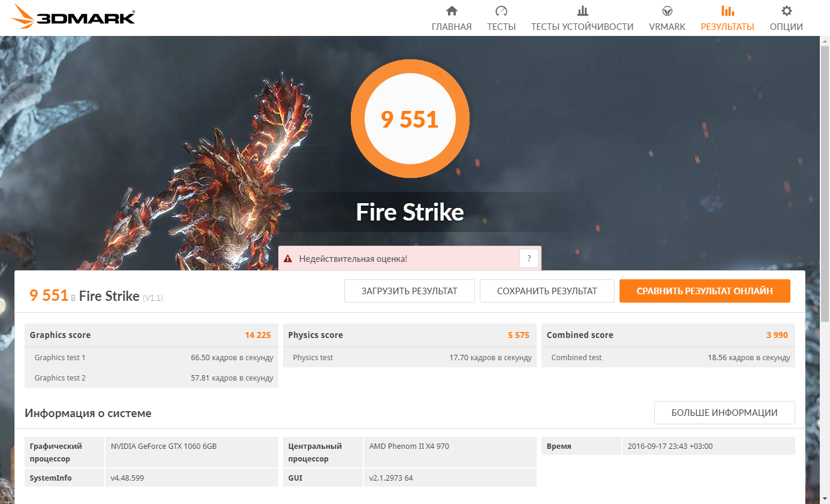Click the NVIDIA GeForce GTX 1060 6GB value

164,446
